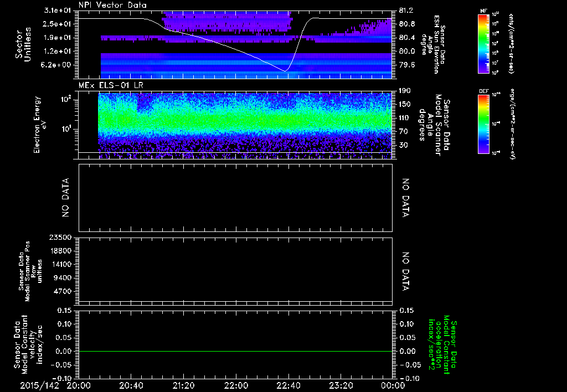This screenshot has height=392, width=567.
Task: Click the Electron Energy eV axis label
Action: pyautogui.click(x=40, y=123)
